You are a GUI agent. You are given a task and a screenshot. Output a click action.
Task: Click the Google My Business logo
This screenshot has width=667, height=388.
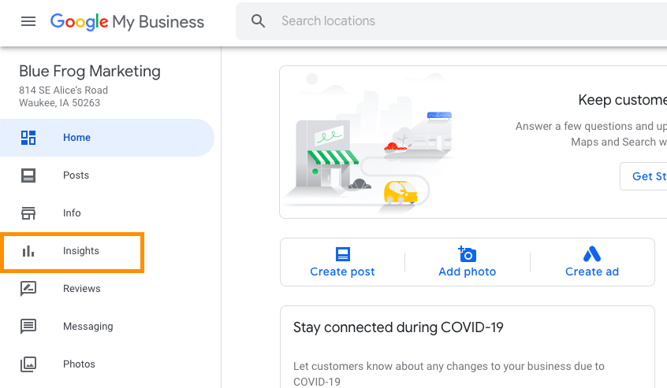click(127, 22)
